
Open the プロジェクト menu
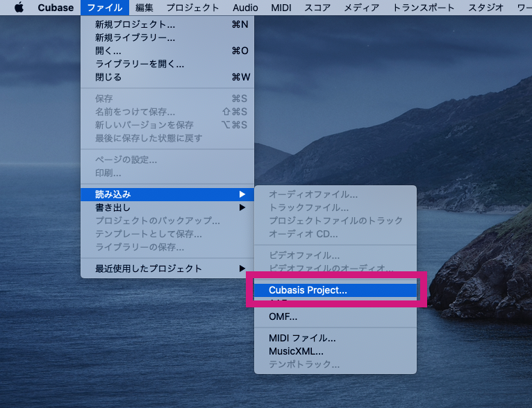tap(192, 8)
